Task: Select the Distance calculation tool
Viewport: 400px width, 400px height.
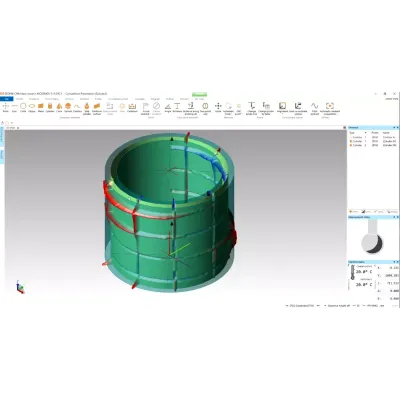Action: coord(177,107)
